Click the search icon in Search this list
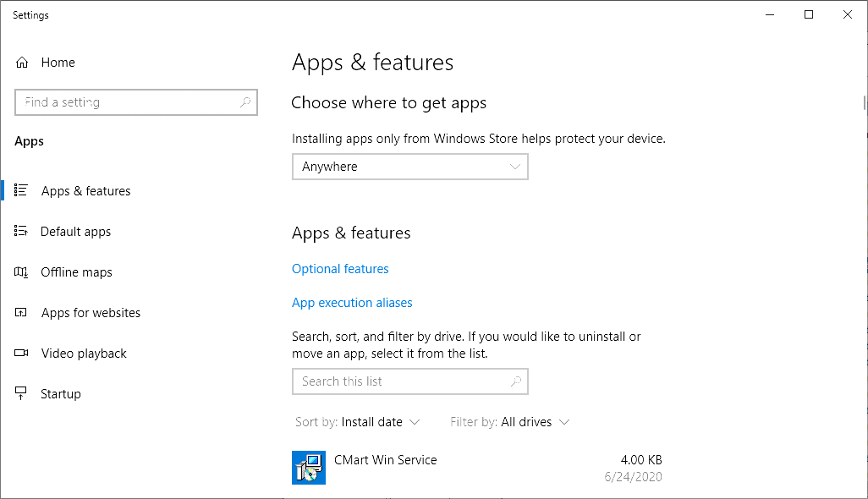Image resolution: width=868 pixels, height=499 pixels. point(516,381)
